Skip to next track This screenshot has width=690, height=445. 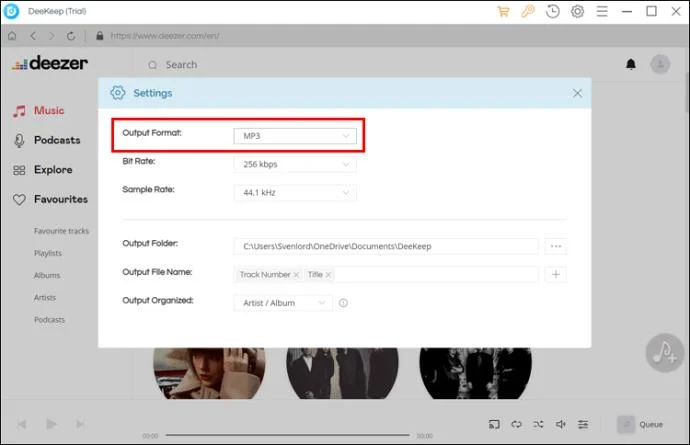click(80, 424)
